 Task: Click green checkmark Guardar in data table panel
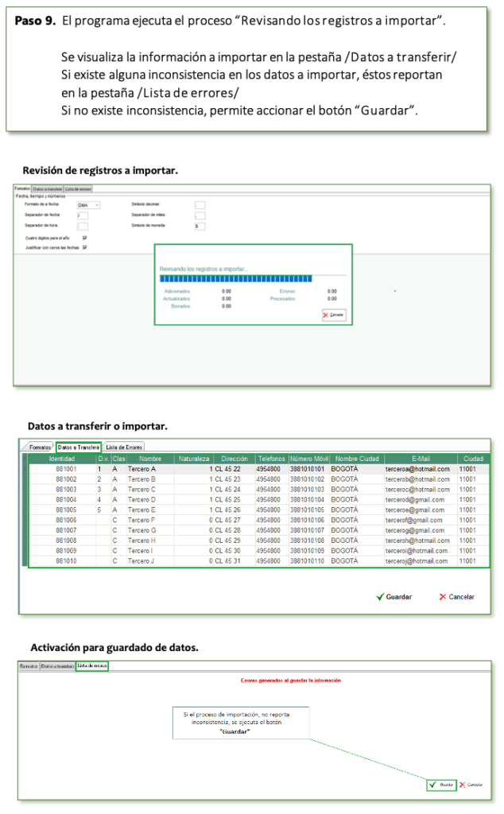[x=394, y=596]
